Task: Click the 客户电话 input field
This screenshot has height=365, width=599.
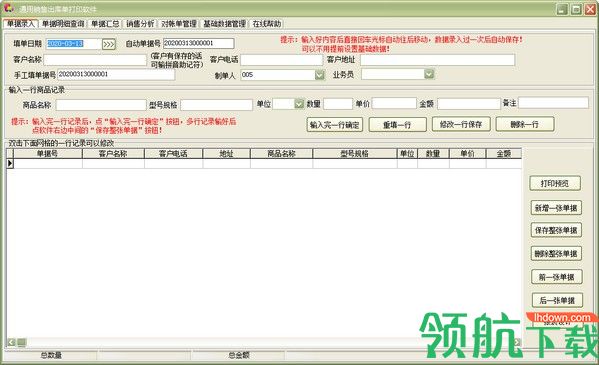Action: 282,60
